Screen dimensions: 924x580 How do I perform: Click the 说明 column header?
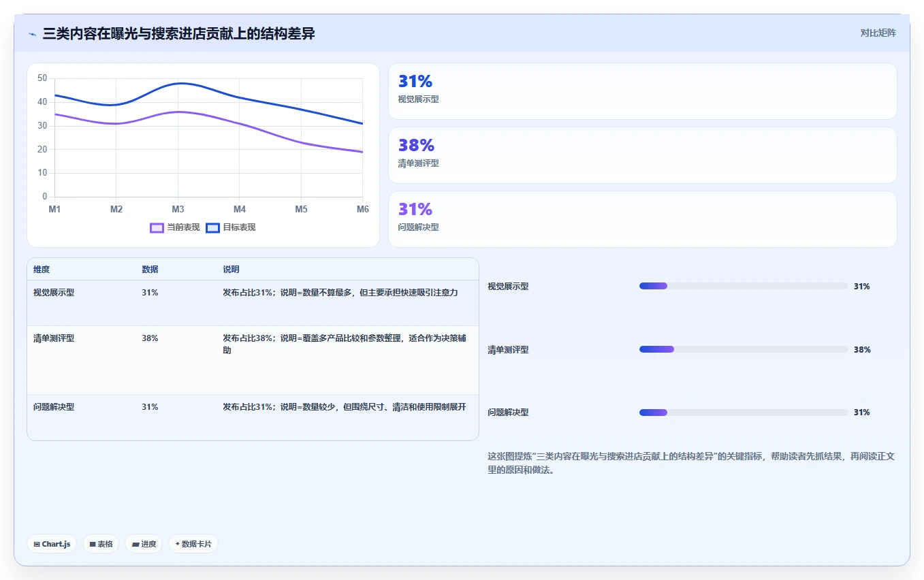coord(231,270)
